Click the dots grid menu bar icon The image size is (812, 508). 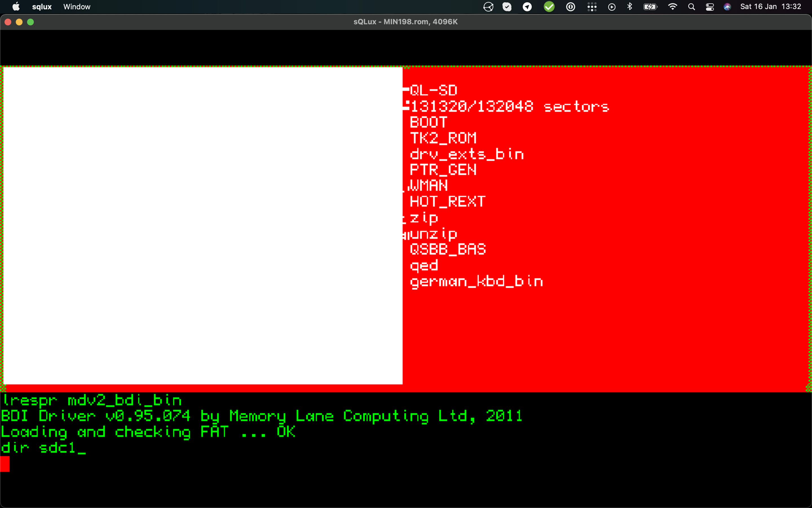pyautogui.click(x=592, y=7)
